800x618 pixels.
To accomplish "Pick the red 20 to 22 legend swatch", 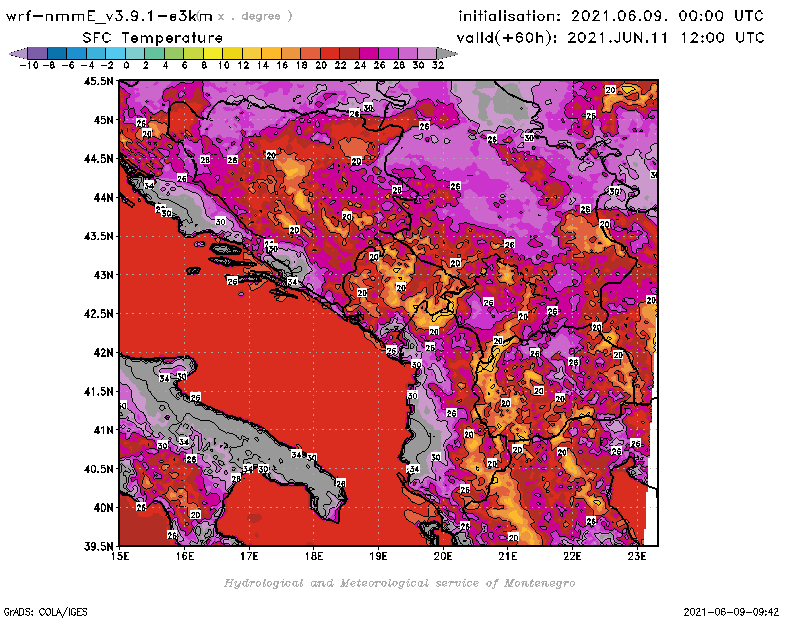I will click(330, 53).
